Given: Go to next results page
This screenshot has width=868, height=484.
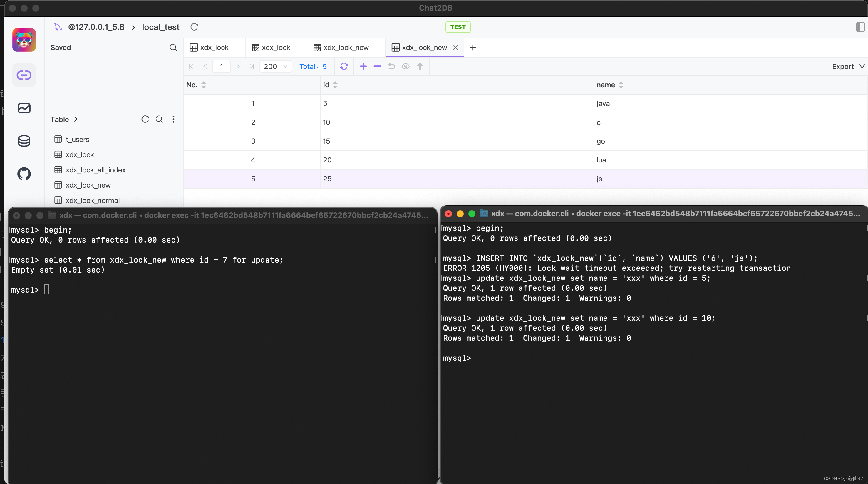Looking at the screenshot, I should [238, 66].
